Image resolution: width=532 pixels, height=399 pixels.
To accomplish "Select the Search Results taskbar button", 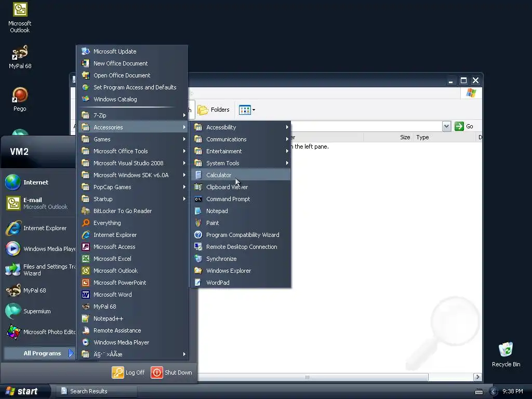I will (97, 391).
